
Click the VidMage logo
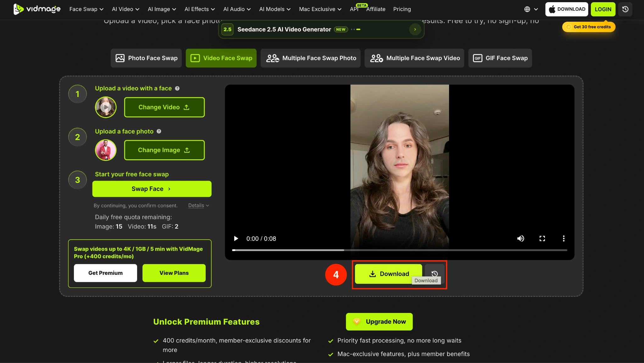pos(37,9)
